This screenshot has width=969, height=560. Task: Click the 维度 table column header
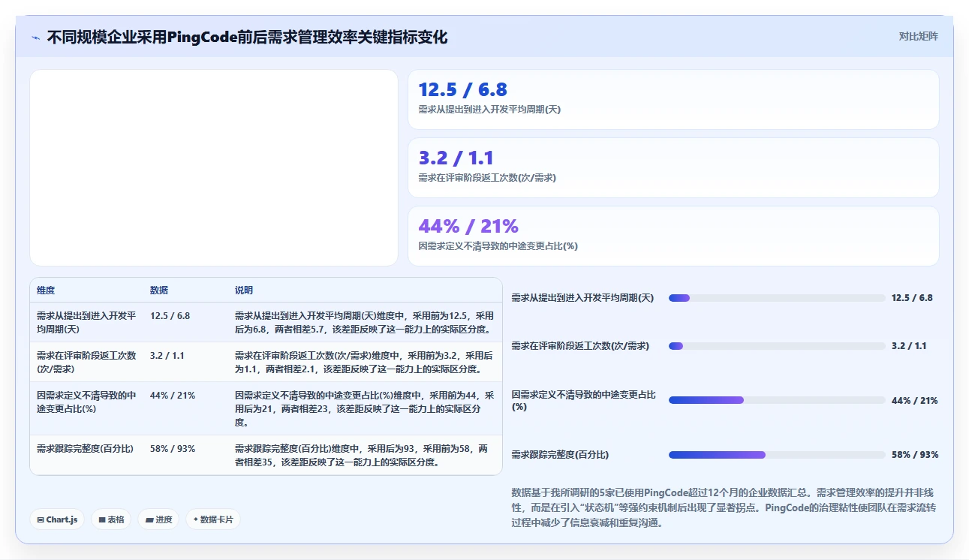pos(46,291)
